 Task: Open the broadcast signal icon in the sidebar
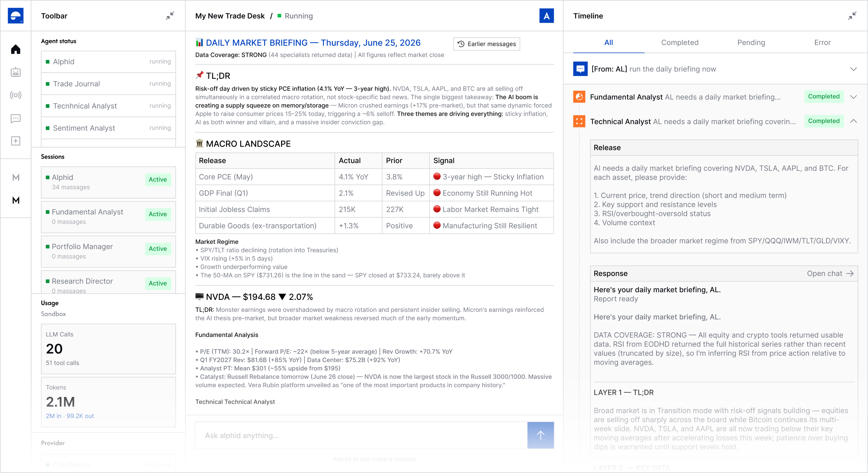point(16,95)
